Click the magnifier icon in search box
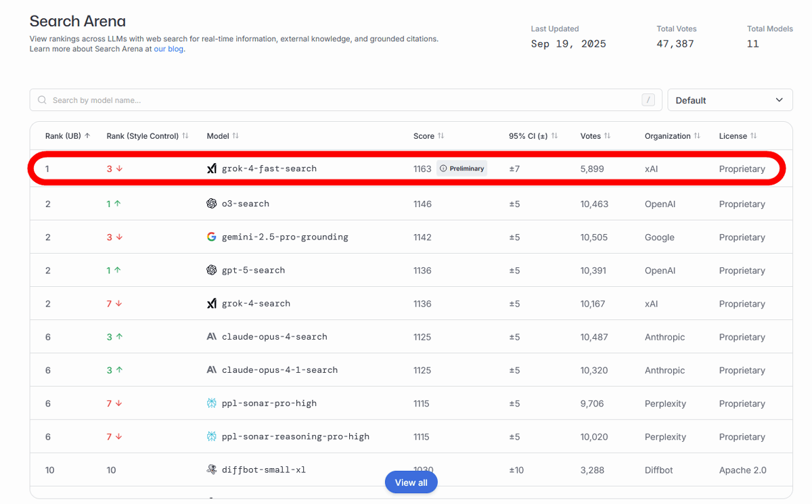The image size is (812, 504). 43,100
